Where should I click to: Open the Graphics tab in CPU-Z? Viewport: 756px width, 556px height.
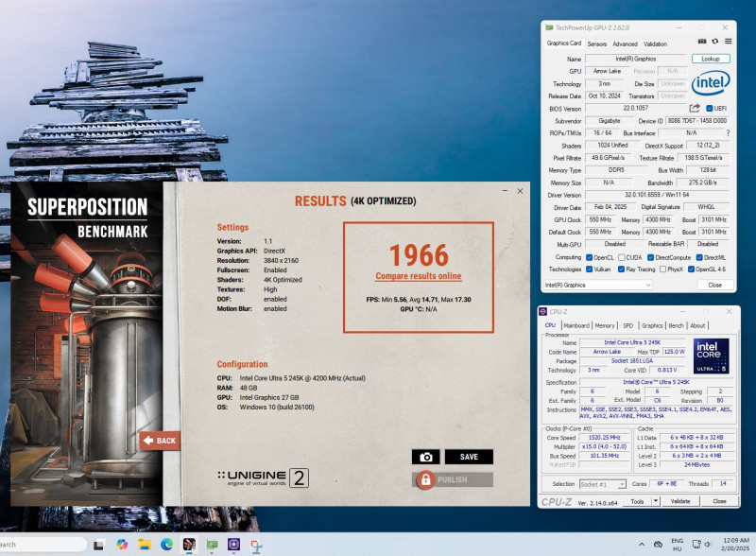[x=652, y=325]
